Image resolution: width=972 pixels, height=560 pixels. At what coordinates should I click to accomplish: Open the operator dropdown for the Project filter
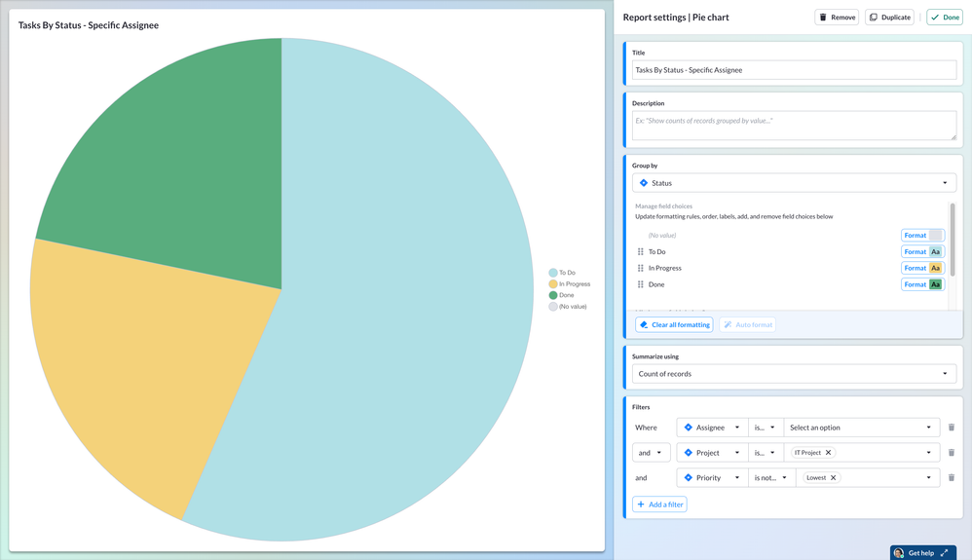coord(765,453)
